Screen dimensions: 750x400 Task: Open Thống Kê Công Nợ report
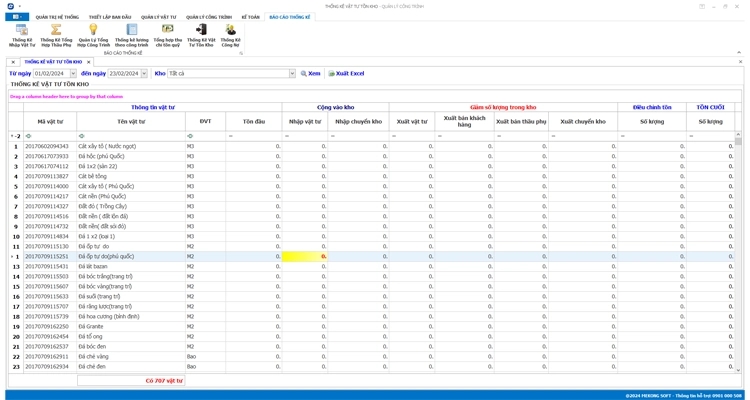pos(230,36)
